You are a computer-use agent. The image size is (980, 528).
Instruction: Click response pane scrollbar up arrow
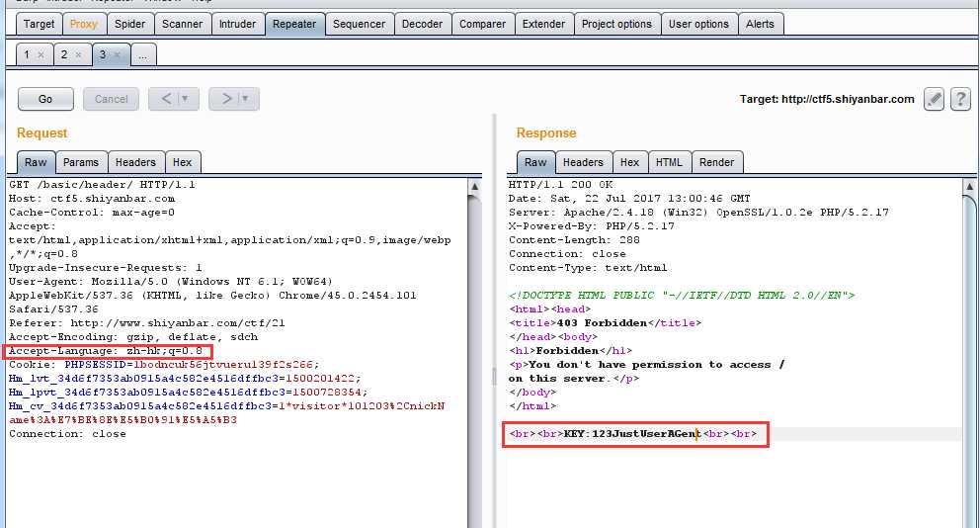[970, 187]
